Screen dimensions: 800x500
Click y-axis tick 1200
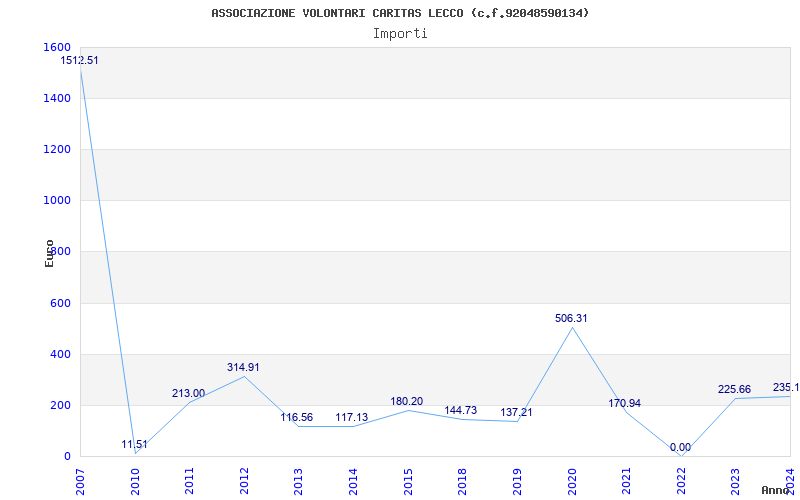58,149
